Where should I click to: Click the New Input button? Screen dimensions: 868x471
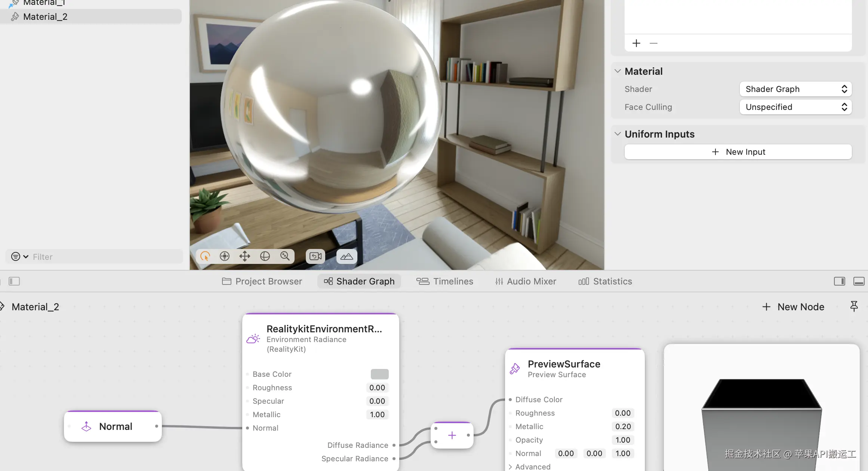[x=738, y=152]
